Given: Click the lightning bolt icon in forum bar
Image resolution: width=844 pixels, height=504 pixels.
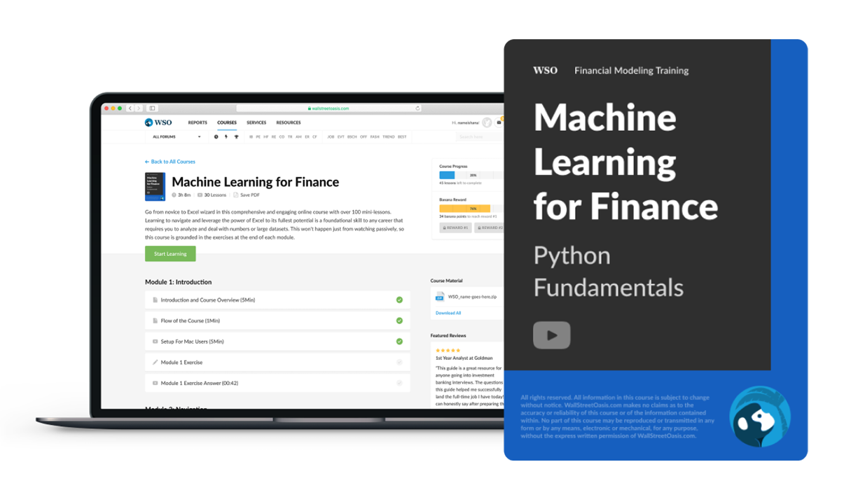Looking at the screenshot, I should [226, 137].
